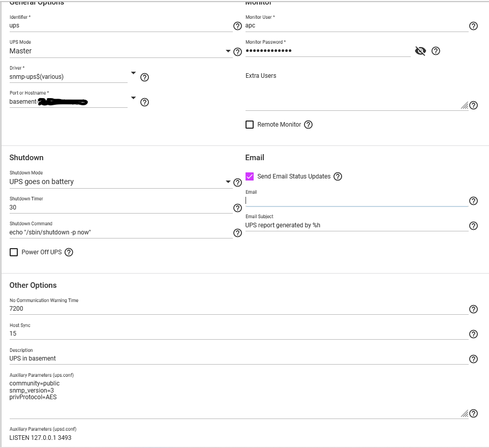489x448 pixels.
Task: Click the Email Subject field
Action: coord(357,226)
